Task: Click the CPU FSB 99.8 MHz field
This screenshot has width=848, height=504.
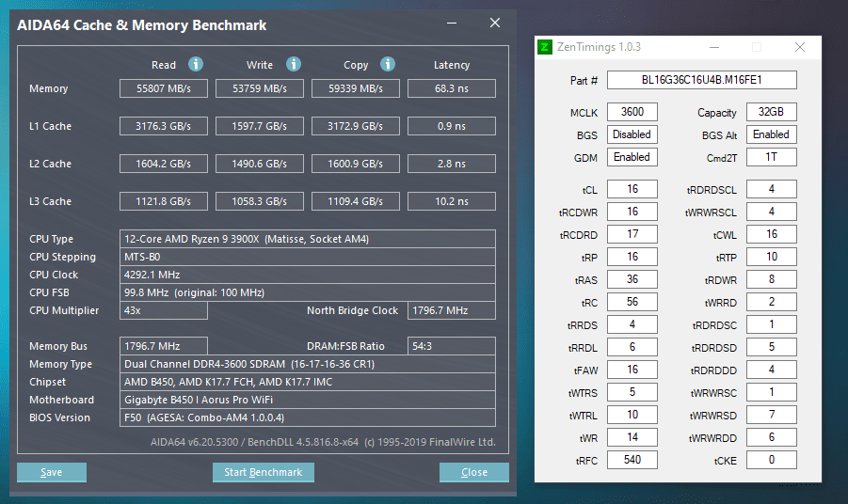Action: (x=307, y=292)
